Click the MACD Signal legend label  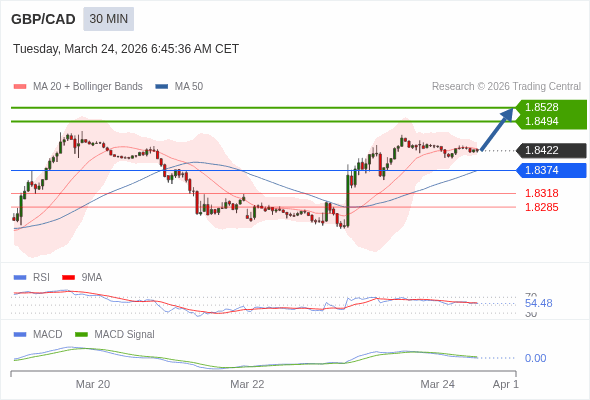pyautogui.click(x=125, y=335)
